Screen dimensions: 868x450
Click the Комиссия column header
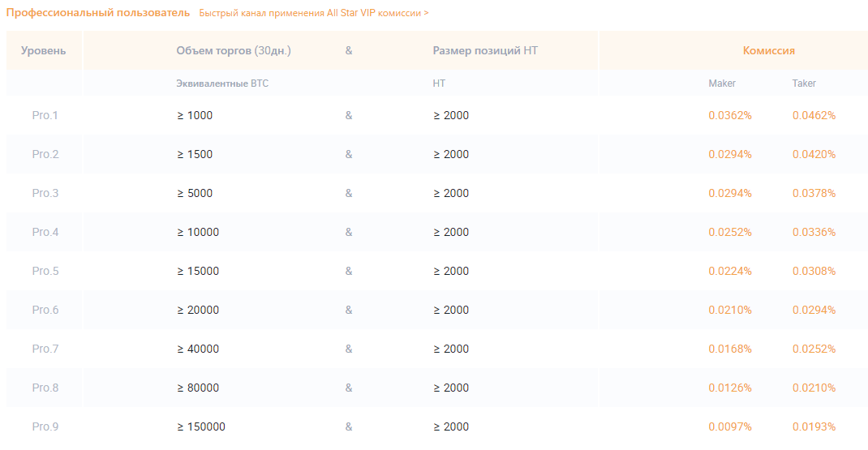pyautogui.click(x=768, y=50)
